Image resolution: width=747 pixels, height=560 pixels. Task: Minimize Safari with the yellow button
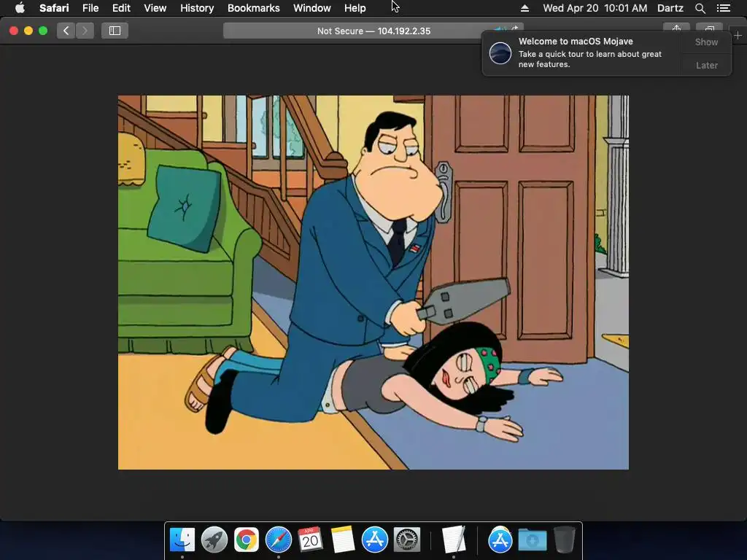pyautogui.click(x=28, y=31)
